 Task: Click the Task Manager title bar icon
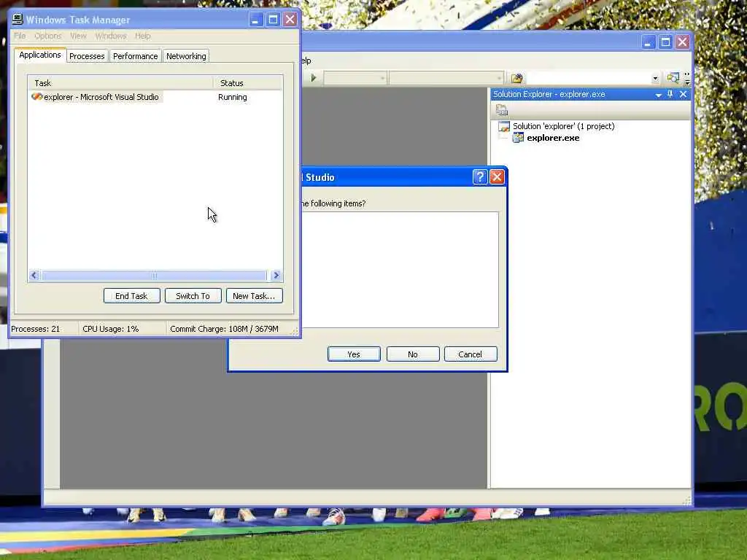pyautogui.click(x=18, y=20)
